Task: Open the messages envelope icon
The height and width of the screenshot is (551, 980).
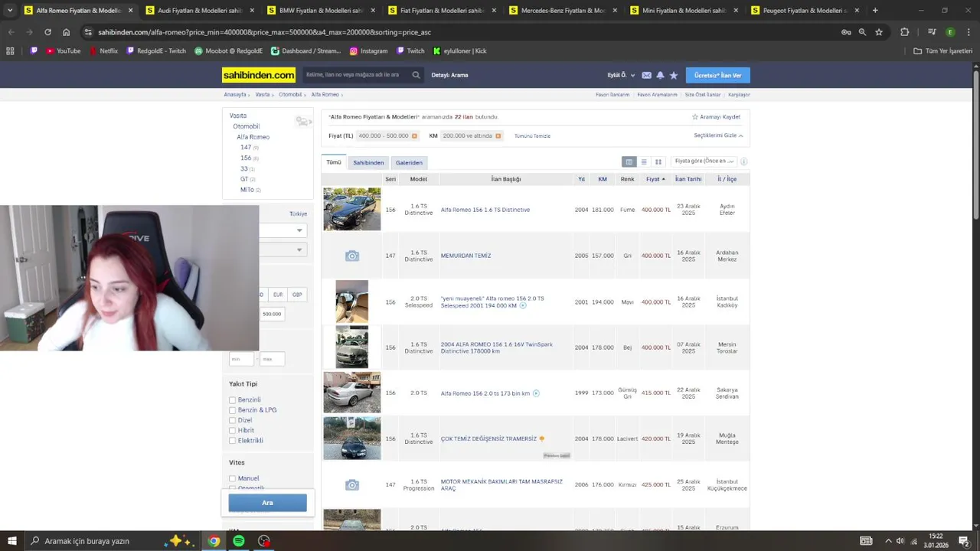Action: pyautogui.click(x=646, y=75)
